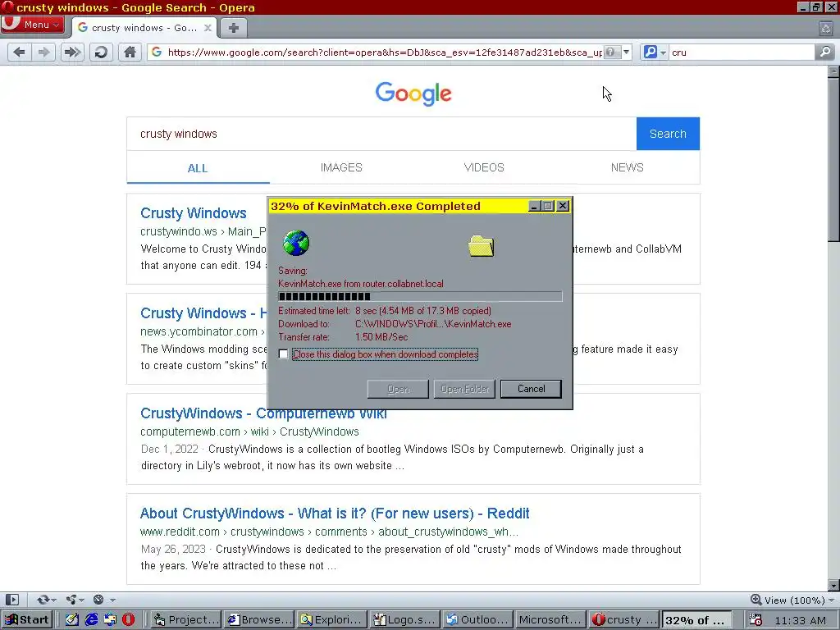Click the task scheduler tray icon
Screen dimensions: 840x630
click(756, 620)
